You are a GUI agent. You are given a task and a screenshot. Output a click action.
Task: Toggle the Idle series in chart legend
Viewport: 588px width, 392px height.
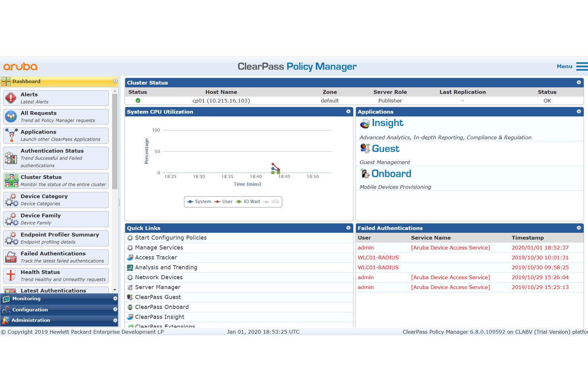(x=271, y=202)
